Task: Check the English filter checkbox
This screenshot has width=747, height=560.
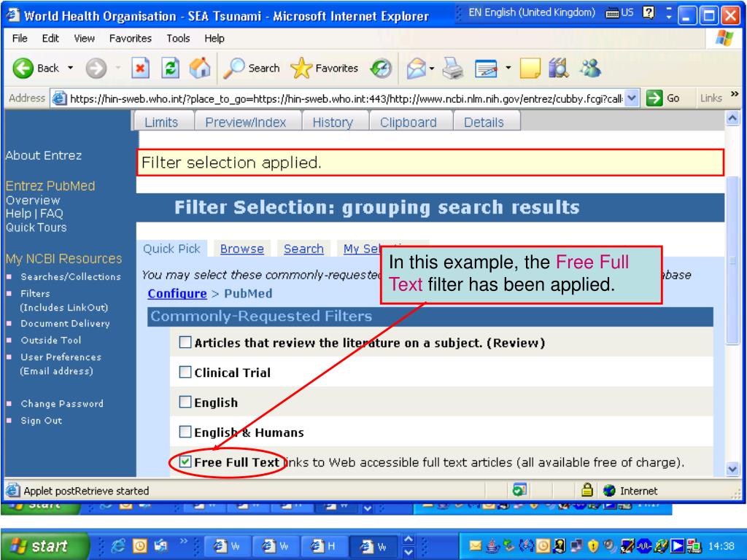Action: click(185, 402)
